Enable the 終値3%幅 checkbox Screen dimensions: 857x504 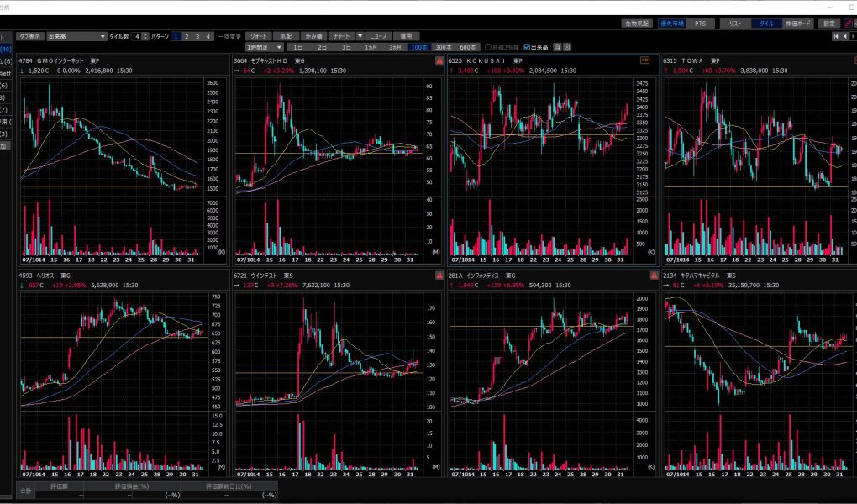[488, 47]
